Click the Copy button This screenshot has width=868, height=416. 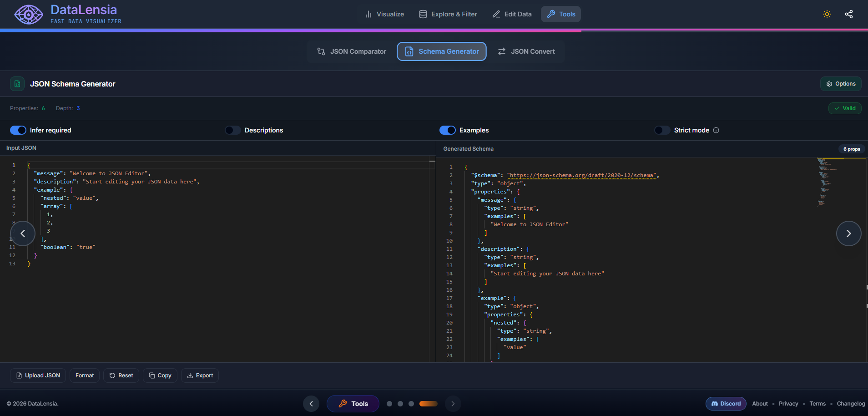point(160,375)
